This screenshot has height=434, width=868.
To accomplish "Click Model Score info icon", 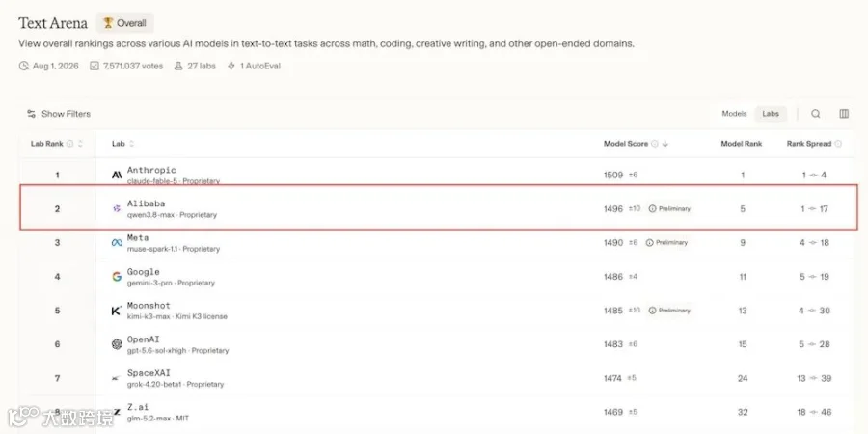I will pos(655,144).
